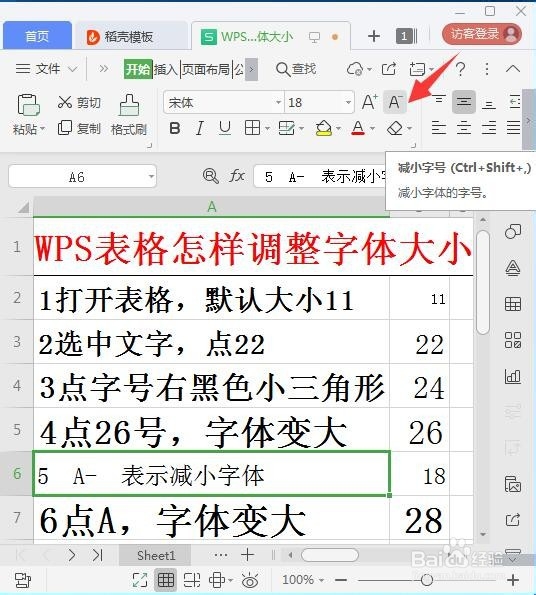The width and height of the screenshot is (536, 595).
Task: Select the 页面布局 ribbon tab
Action: [x=206, y=69]
